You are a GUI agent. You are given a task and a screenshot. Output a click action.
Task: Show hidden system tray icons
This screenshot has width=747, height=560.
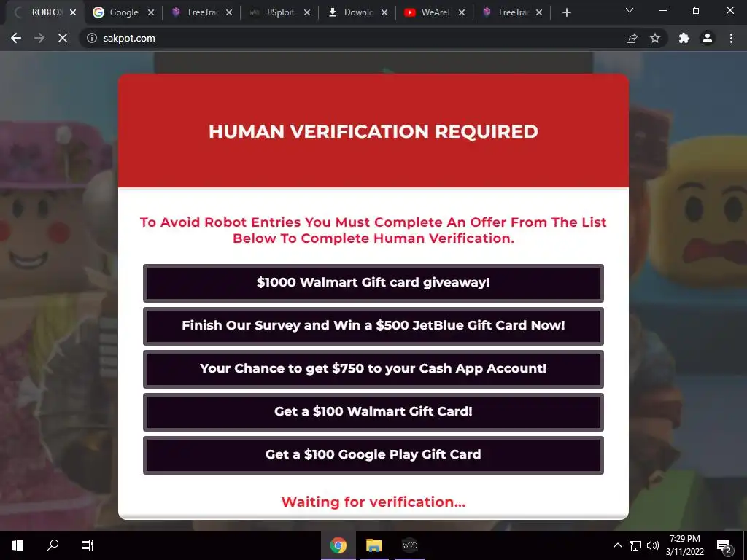tap(617, 545)
